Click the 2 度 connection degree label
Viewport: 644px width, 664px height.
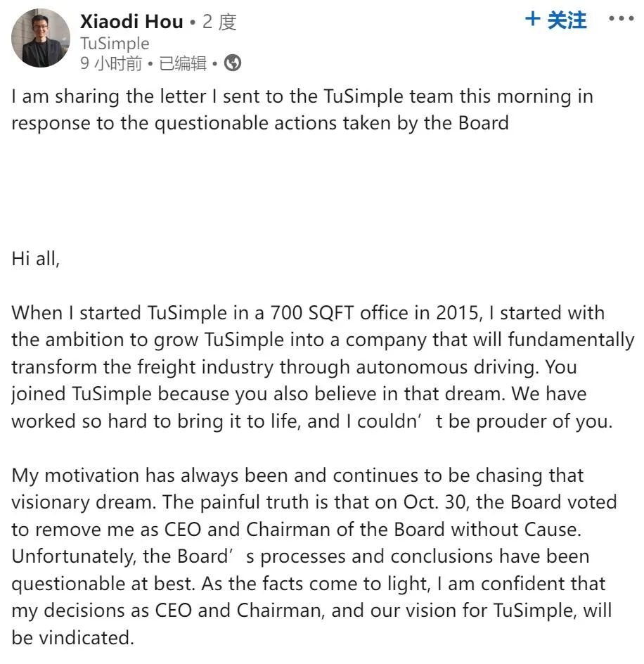[219, 22]
